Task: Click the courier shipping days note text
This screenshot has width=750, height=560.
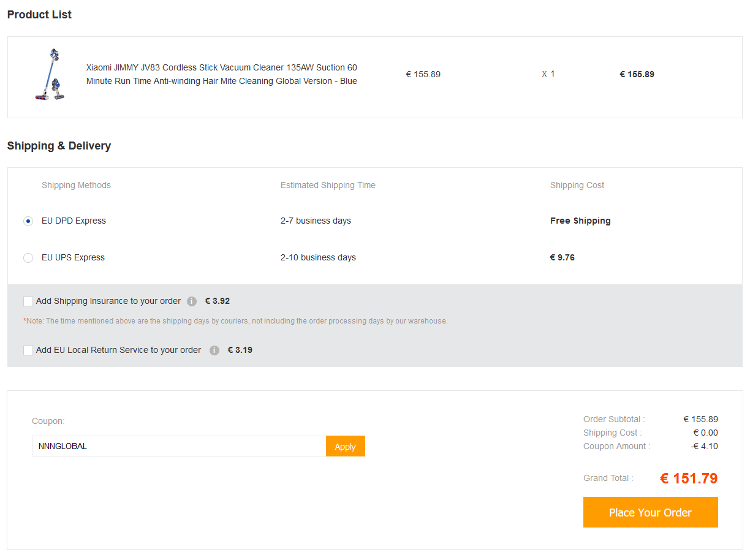Action: tap(235, 321)
